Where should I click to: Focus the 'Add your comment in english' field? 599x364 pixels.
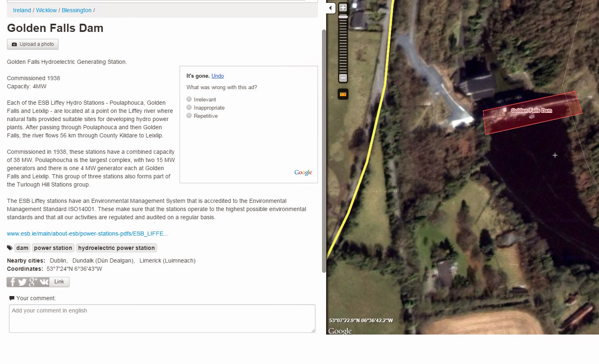tap(162, 319)
